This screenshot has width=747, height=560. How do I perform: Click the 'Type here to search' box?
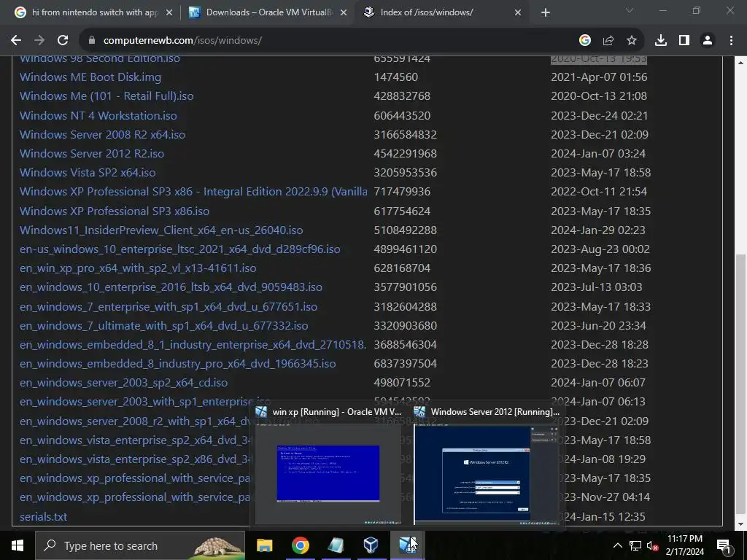pyautogui.click(x=140, y=545)
